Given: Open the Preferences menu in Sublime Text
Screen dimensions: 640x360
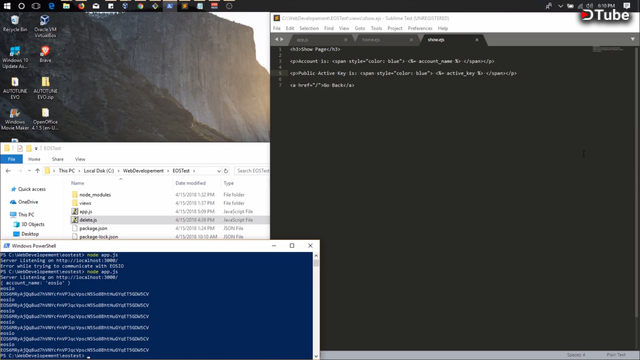Looking at the screenshot, I should (x=420, y=28).
